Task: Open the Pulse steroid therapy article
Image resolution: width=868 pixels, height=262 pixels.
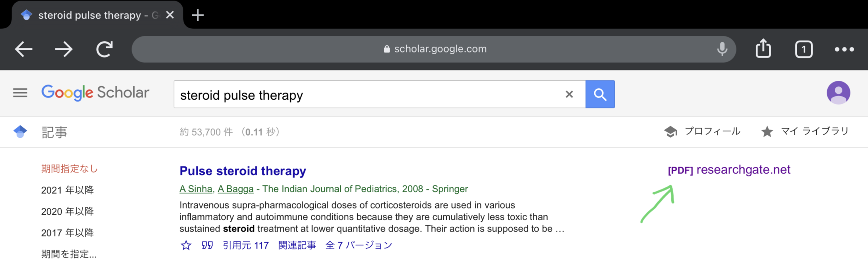Action: 242,171
